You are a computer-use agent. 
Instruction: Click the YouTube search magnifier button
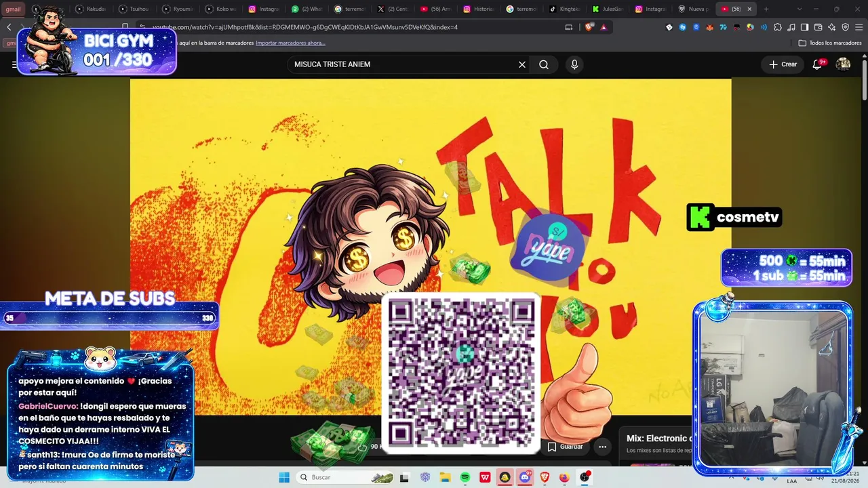[544, 64]
